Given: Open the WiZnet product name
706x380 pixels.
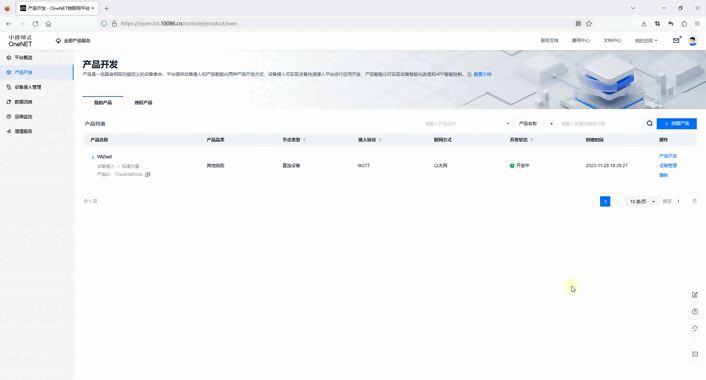Looking at the screenshot, I should [104, 157].
